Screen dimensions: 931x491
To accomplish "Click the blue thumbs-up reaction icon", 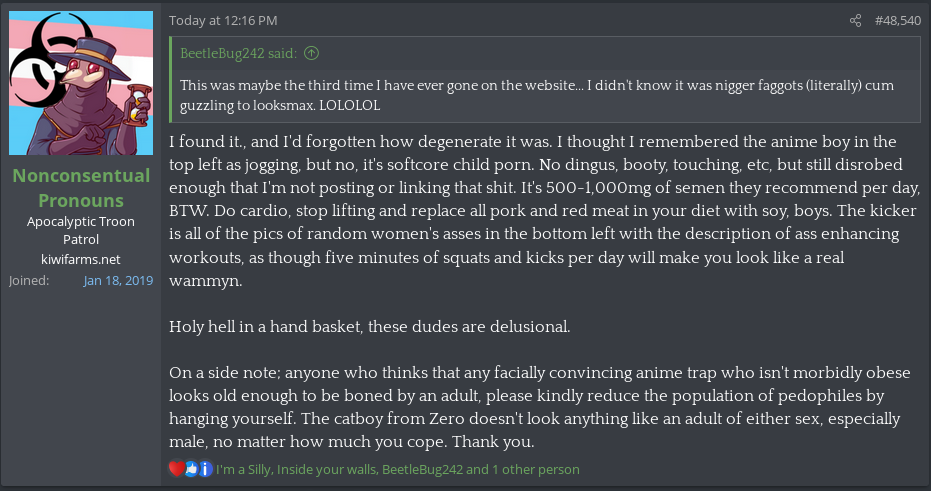I will 191,469.
